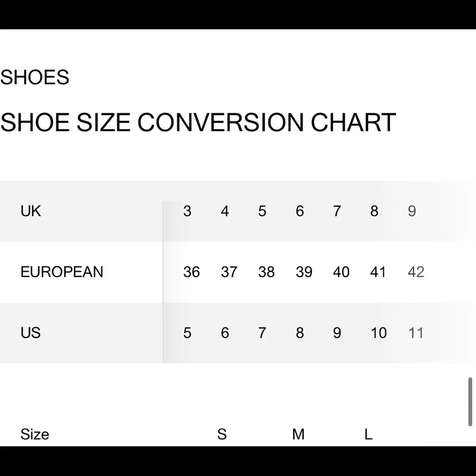
Task: Select the US row label
Action: click(x=30, y=333)
